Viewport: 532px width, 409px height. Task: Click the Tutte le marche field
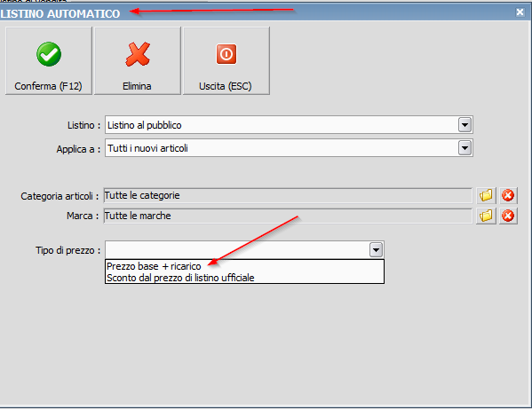[x=288, y=216]
